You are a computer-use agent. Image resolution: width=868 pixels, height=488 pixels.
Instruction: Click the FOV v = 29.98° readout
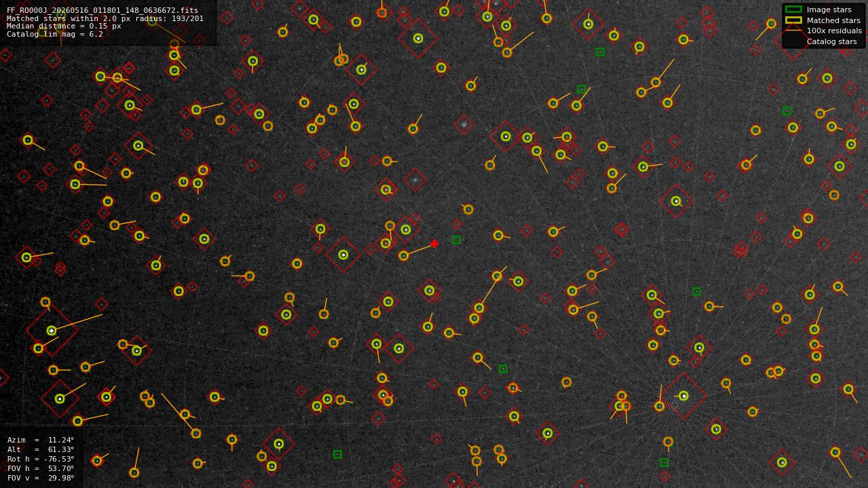coord(41,478)
